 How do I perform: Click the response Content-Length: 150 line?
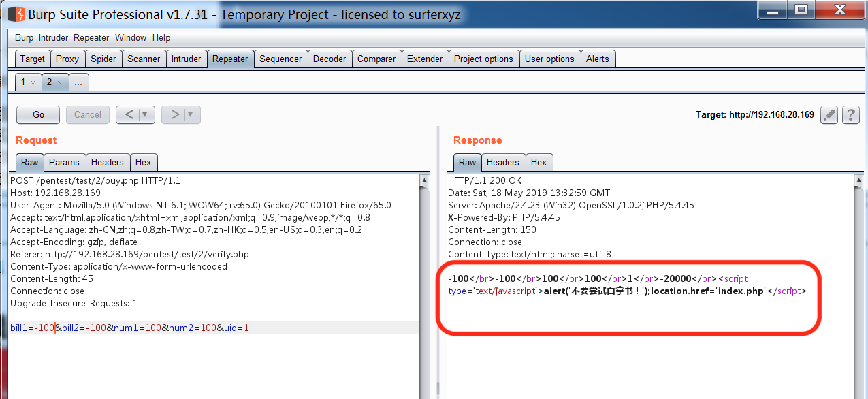click(492, 229)
